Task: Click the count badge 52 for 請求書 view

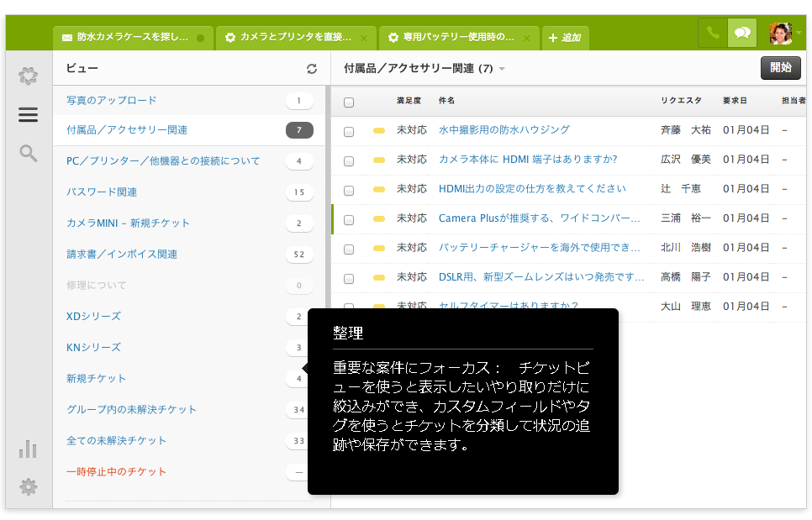Action: 298,255
